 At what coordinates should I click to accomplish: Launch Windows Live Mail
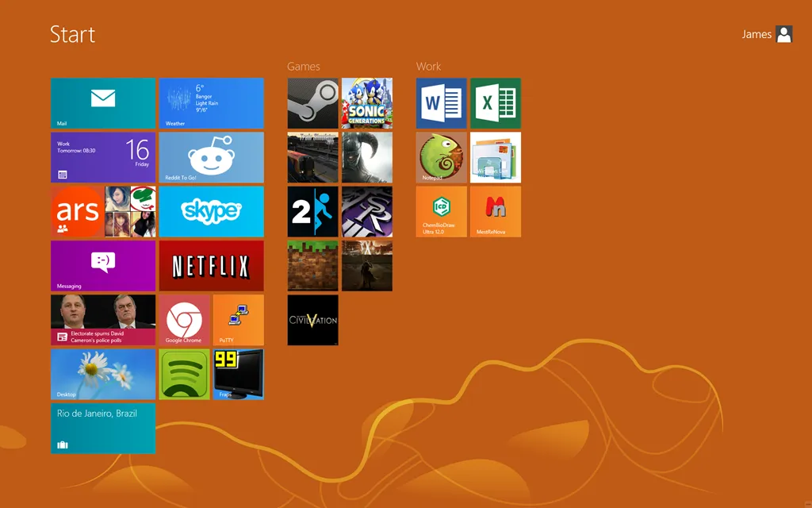click(x=496, y=158)
